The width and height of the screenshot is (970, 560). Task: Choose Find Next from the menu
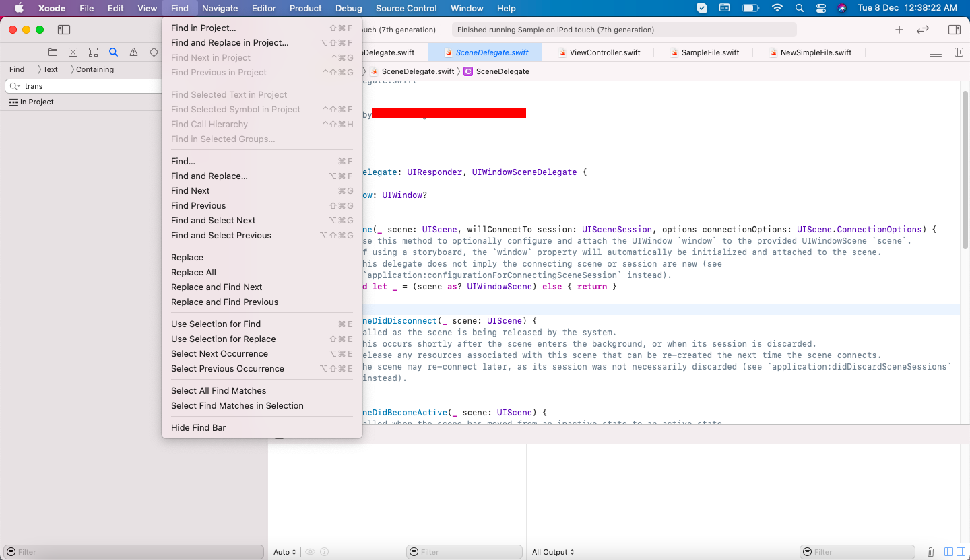[262, 190]
